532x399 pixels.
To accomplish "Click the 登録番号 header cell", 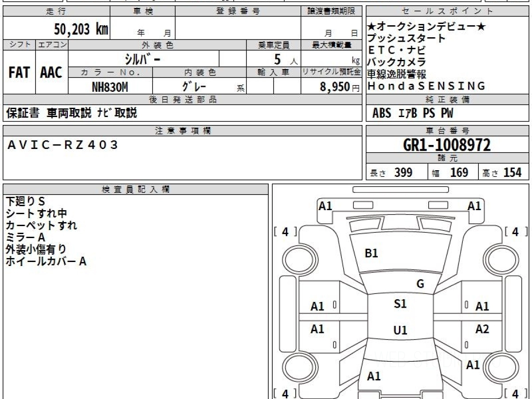I will pos(238,12).
